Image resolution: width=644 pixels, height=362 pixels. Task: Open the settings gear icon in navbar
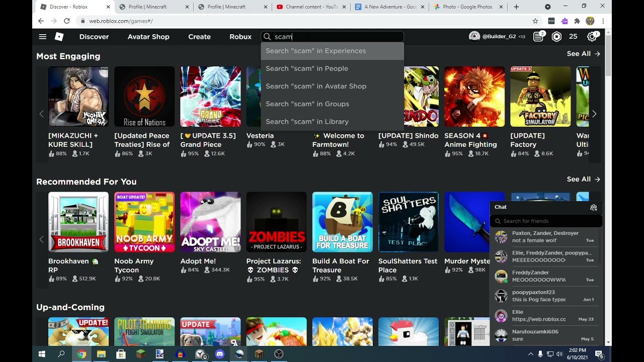click(592, 37)
